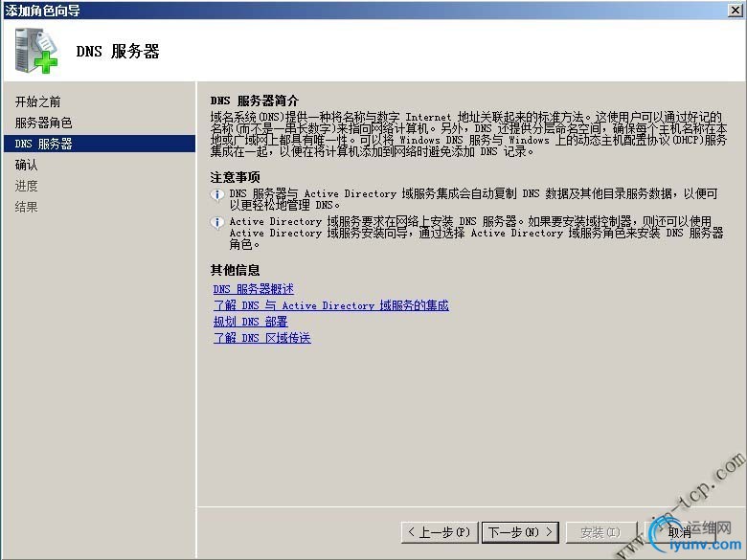Click the info icon beside the Active Directory note
This screenshot has width=747, height=560.
pyautogui.click(x=217, y=222)
